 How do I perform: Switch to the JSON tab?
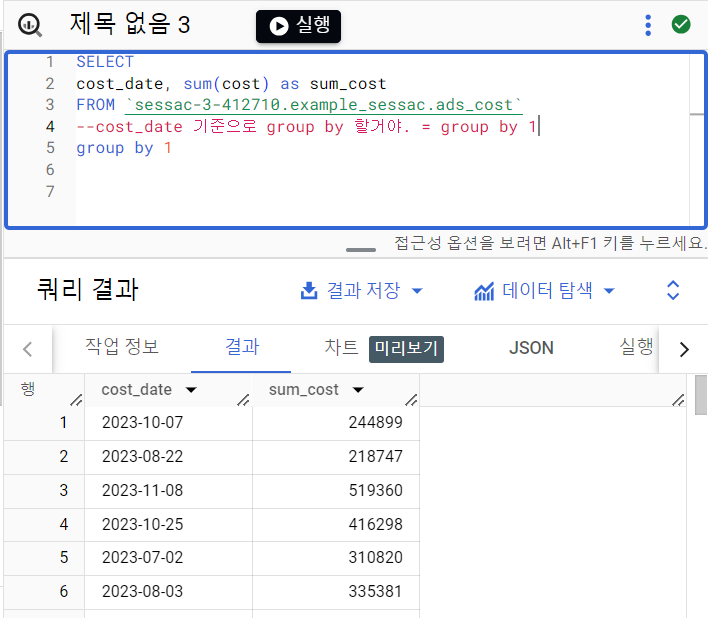(531, 348)
